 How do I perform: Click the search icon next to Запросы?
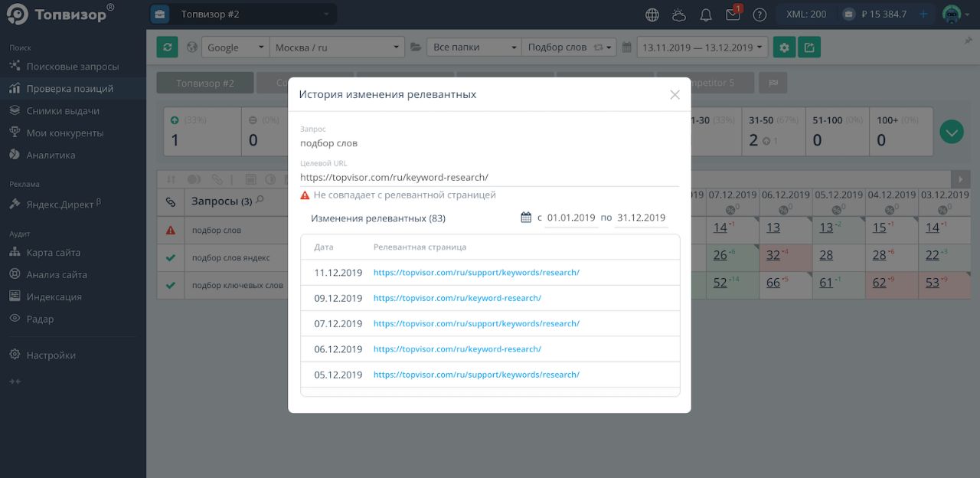pos(260,200)
